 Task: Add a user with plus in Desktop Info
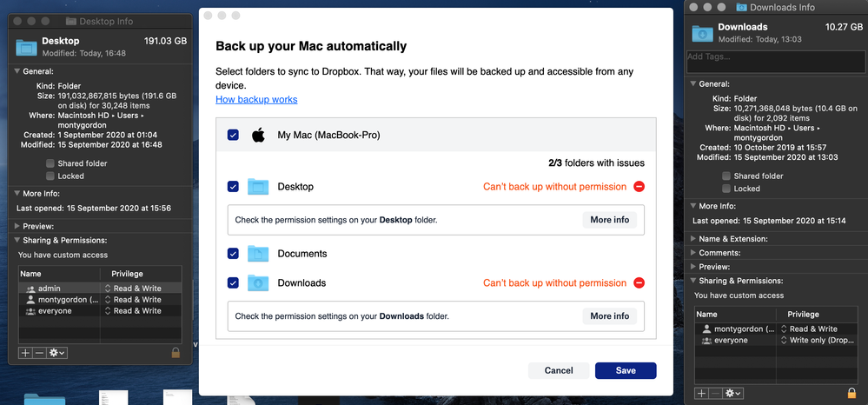[x=24, y=353]
